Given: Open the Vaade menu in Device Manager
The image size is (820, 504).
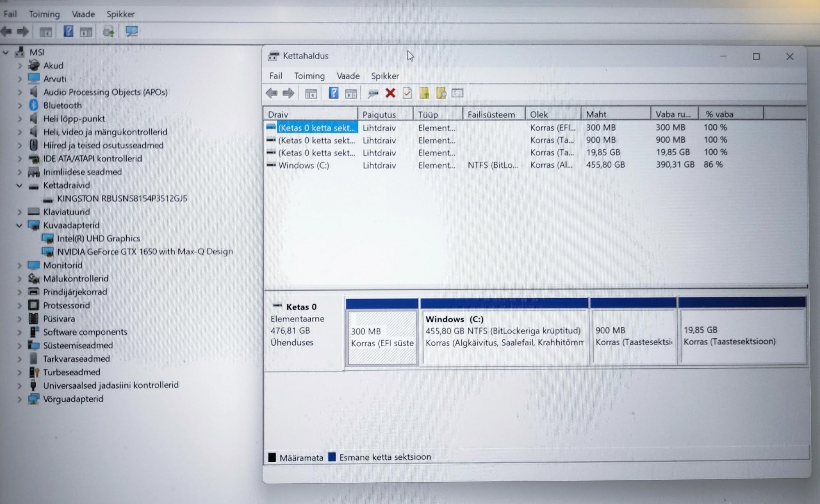Looking at the screenshot, I should [x=83, y=14].
